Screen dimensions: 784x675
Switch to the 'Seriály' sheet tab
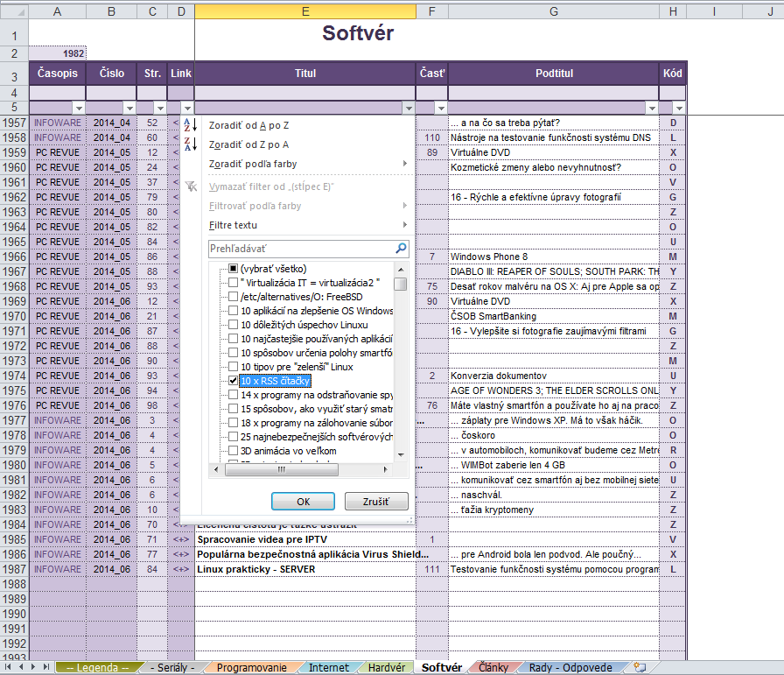coord(172,667)
